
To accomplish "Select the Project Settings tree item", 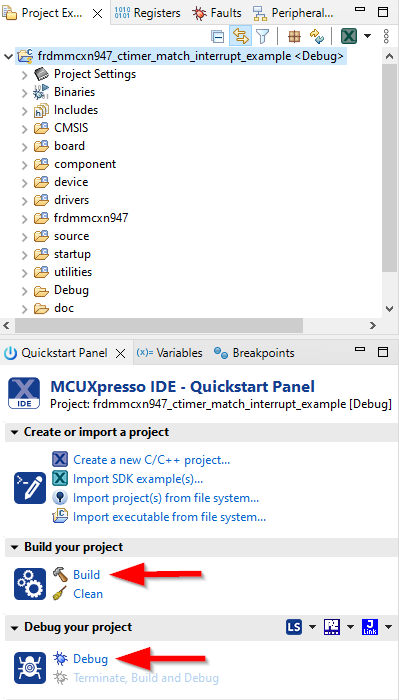I will 95,74.
